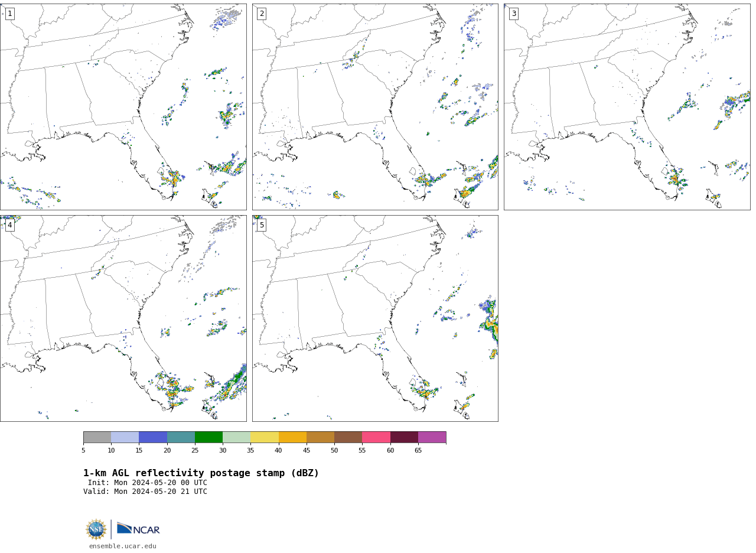
Task: Click the panel number label '3'
Action: point(513,14)
